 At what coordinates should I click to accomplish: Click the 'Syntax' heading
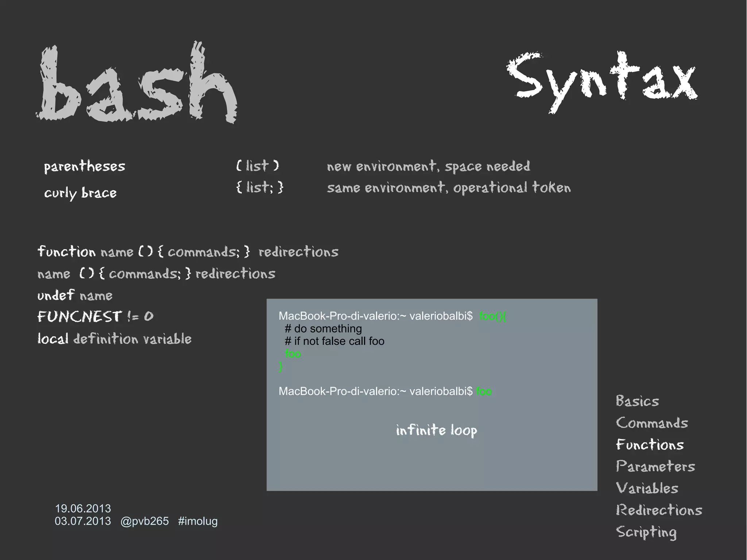click(602, 82)
